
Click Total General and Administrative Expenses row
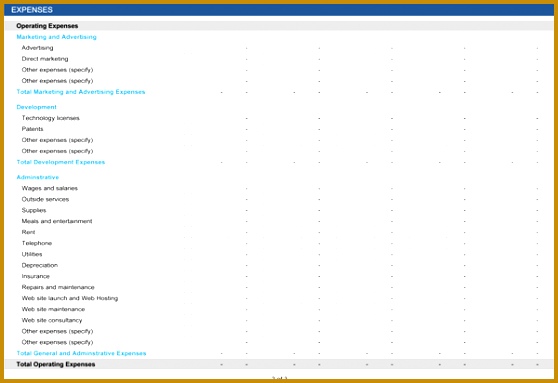81,353
